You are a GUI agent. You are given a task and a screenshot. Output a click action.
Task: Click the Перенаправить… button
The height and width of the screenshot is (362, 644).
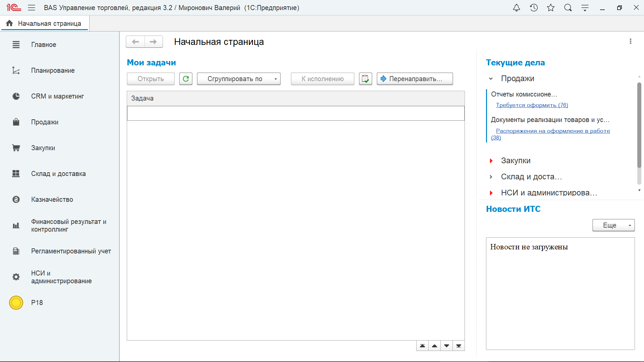click(x=415, y=79)
